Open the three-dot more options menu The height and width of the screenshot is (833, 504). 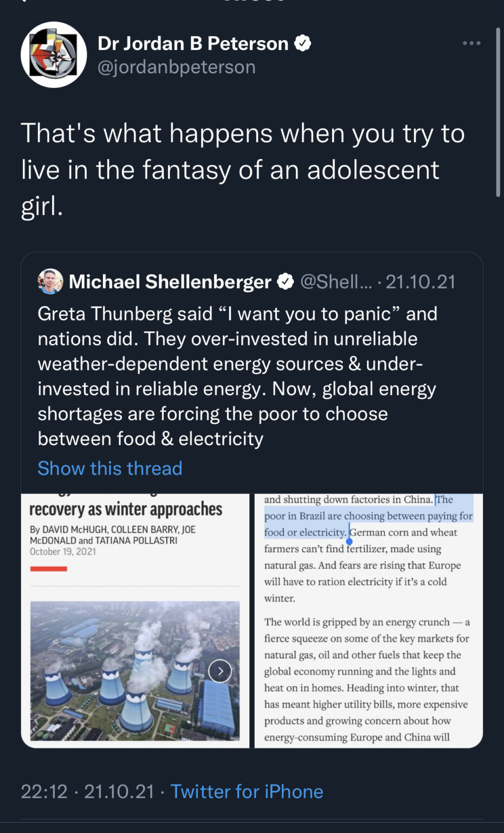(x=471, y=43)
